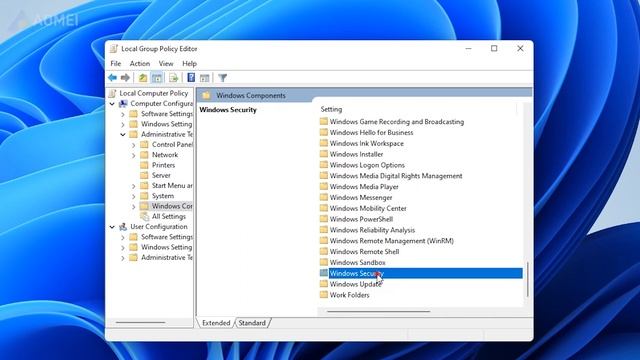The width and height of the screenshot is (640, 360).
Task: Toggle the Show/Hide Action Pane icon
Action: (x=204, y=78)
